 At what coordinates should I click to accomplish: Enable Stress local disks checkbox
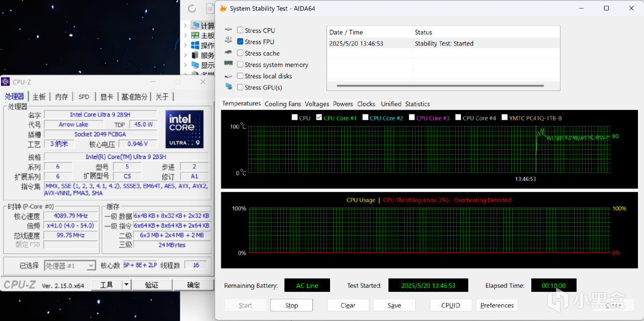click(240, 76)
